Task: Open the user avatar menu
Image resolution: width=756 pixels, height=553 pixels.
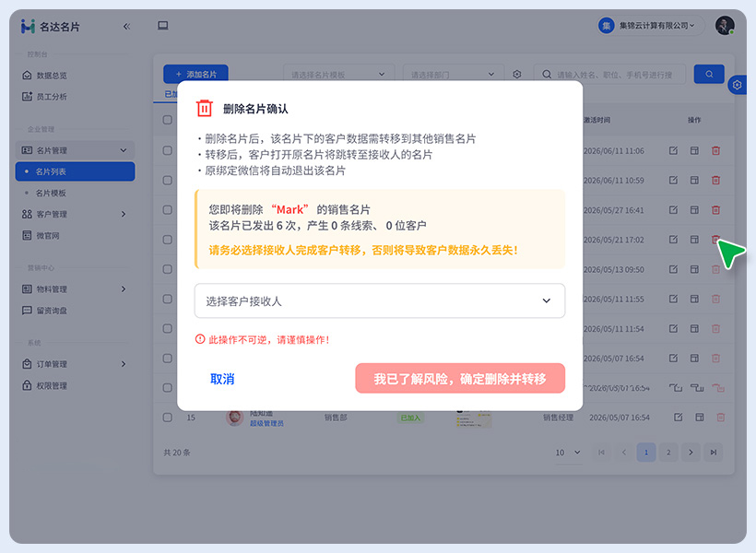Action: tap(725, 26)
